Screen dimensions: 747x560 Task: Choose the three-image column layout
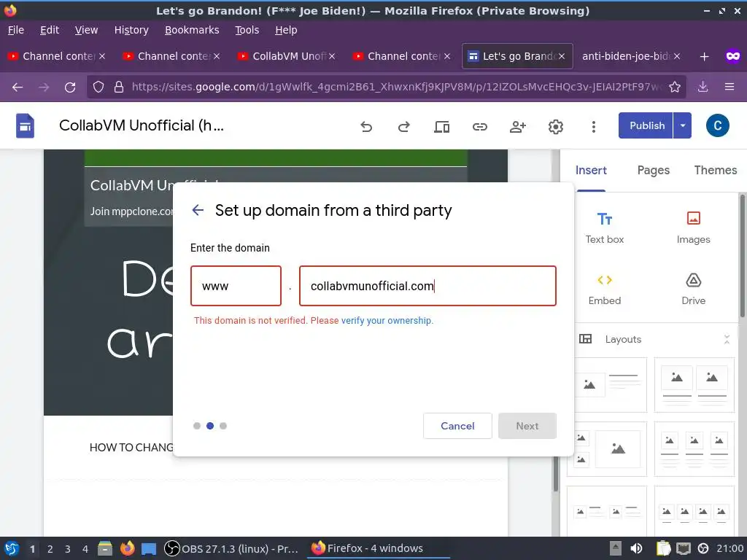click(x=694, y=448)
